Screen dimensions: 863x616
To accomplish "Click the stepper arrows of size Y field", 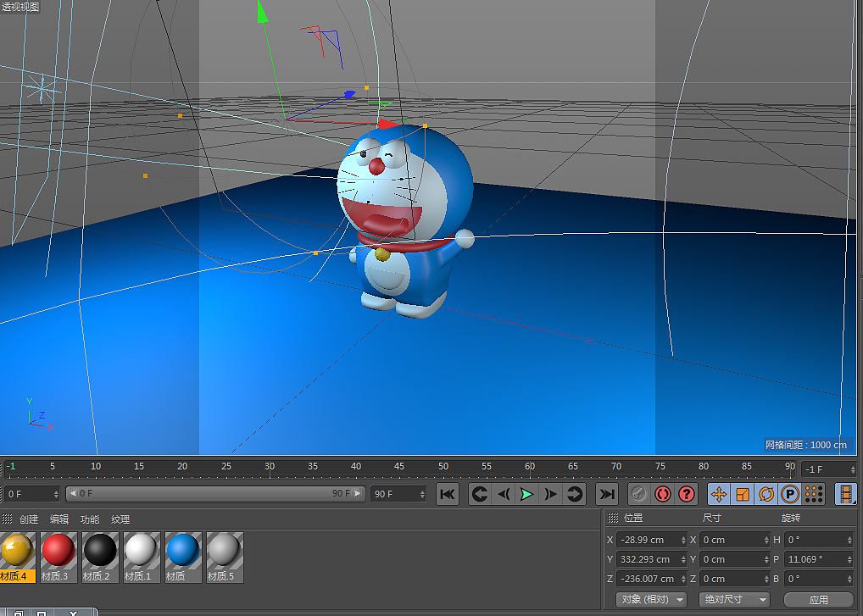I will tap(766, 559).
